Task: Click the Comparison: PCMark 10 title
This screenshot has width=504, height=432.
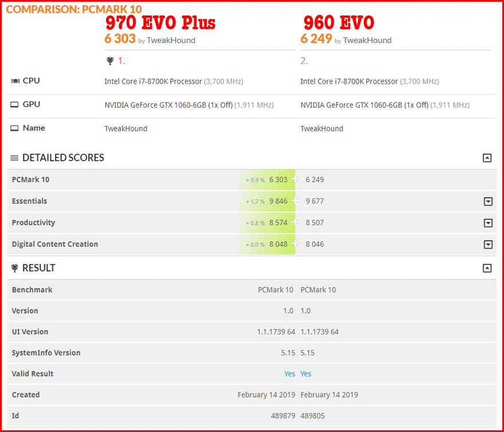Action: (x=74, y=9)
